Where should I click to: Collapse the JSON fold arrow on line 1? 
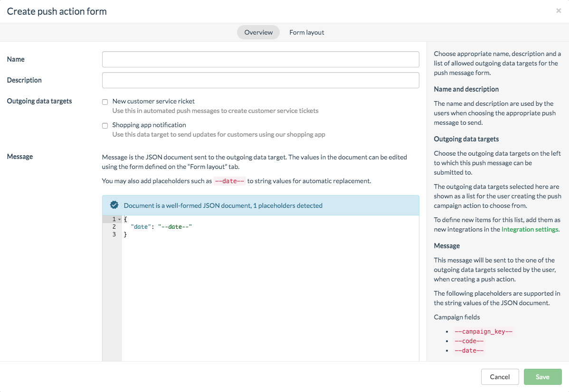pyautogui.click(x=119, y=219)
